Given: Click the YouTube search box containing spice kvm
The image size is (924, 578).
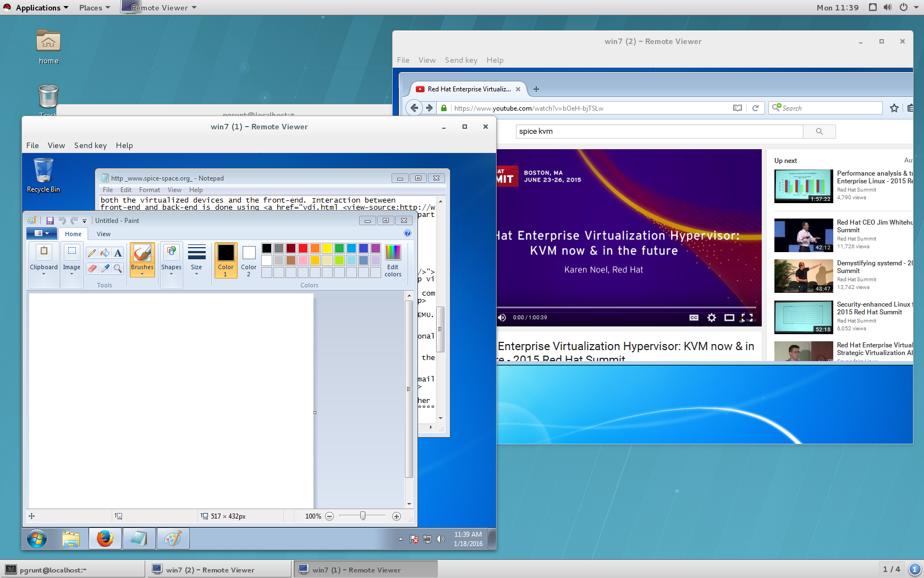Looking at the screenshot, I should tap(659, 132).
